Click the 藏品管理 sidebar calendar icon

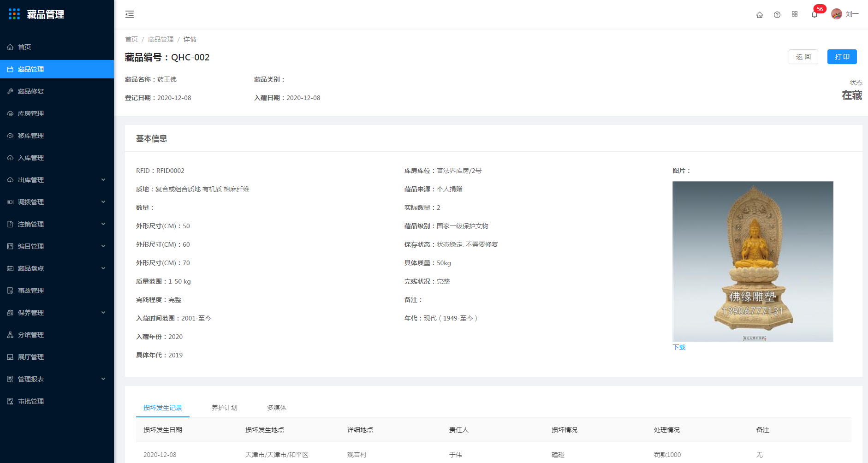click(x=10, y=69)
